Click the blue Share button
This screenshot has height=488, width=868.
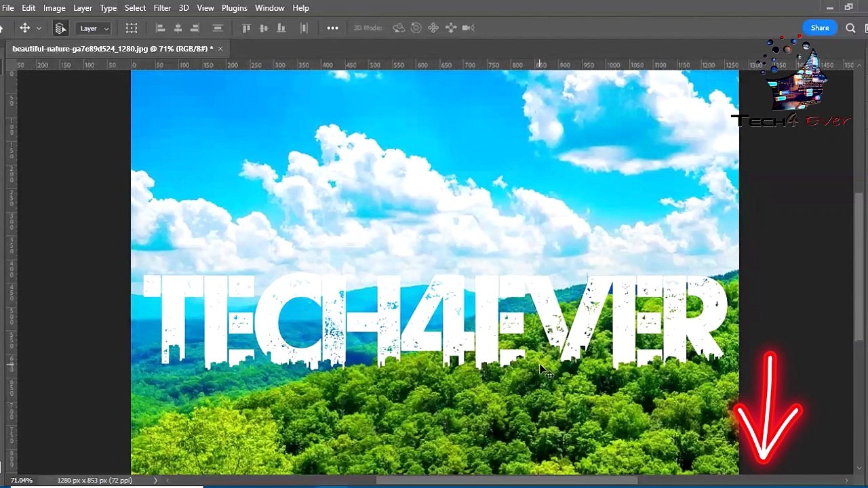pyautogui.click(x=820, y=28)
